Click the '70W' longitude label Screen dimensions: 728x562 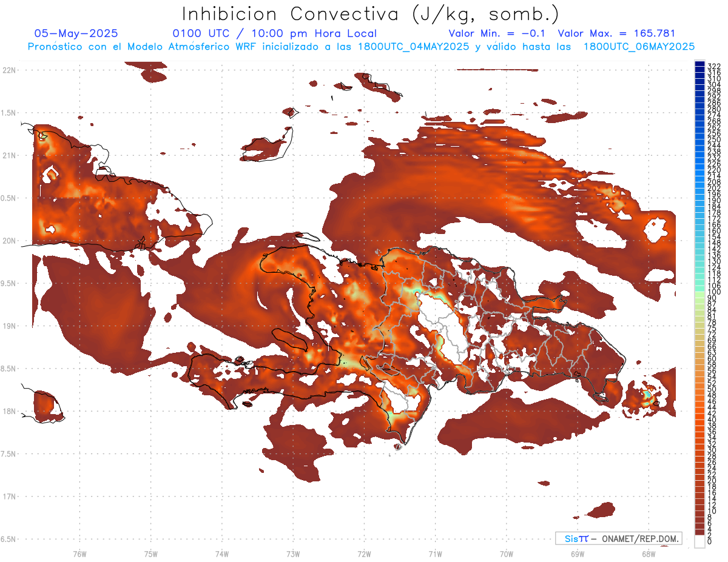[x=507, y=554]
